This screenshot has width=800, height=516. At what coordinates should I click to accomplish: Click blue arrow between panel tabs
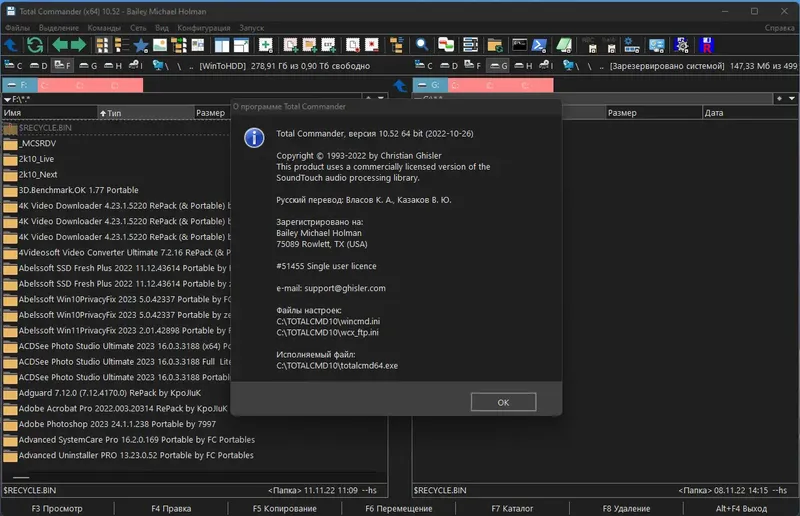point(400,85)
